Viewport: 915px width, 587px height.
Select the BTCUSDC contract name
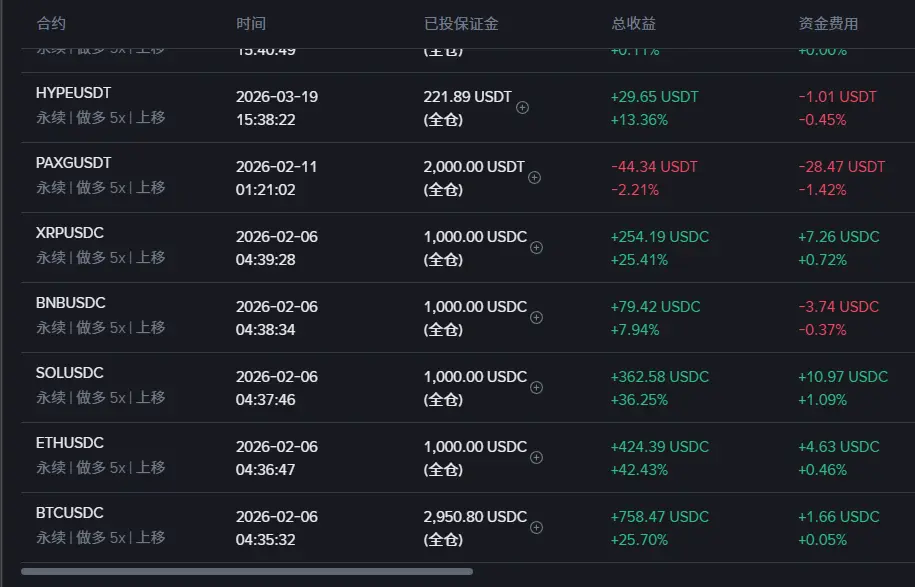point(70,513)
